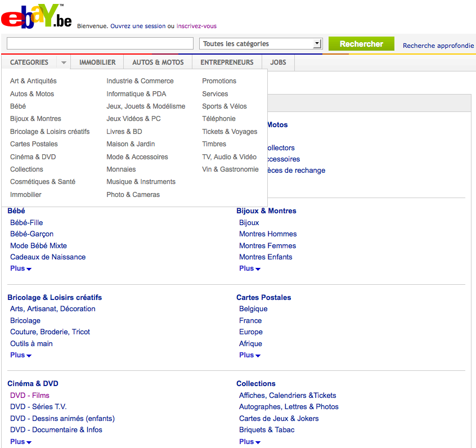Expand Plus under Bébé section
Image resolution: width=476 pixels, height=448 pixels.
pos(21,268)
